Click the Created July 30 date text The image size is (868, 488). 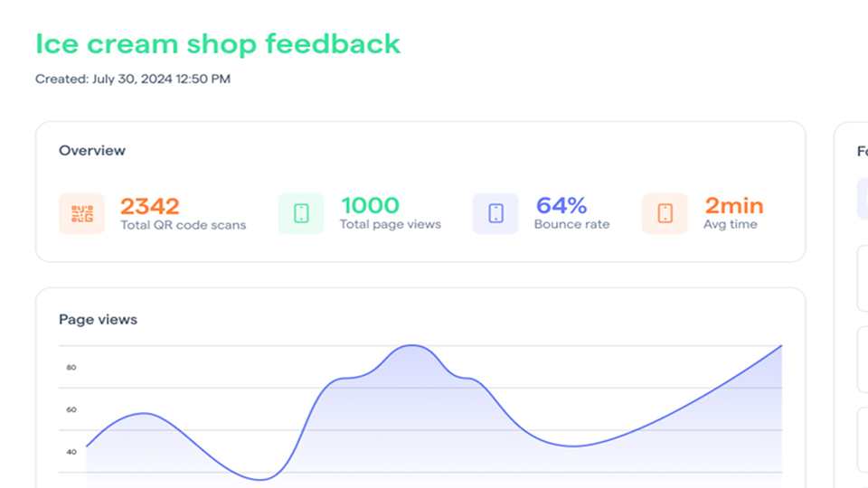point(133,80)
